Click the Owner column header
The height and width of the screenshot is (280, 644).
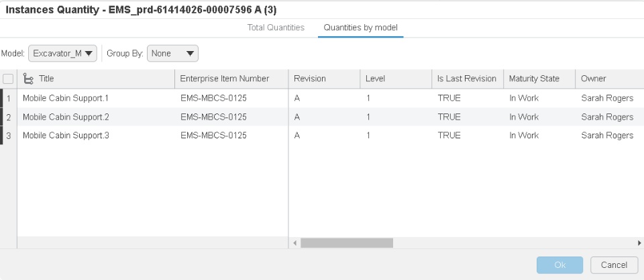pyautogui.click(x=594, y=79)
